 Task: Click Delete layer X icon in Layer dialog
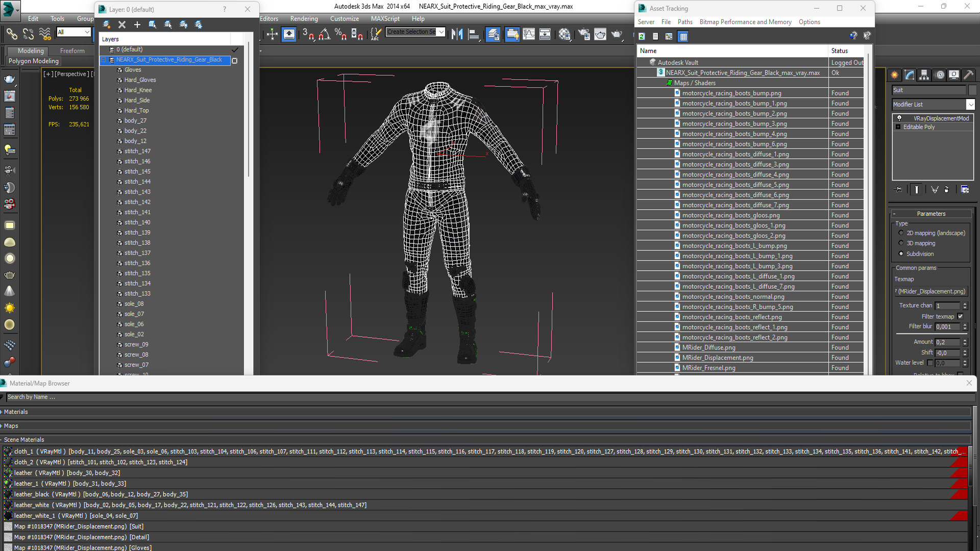pyautogui.click(x=122, y=24)
